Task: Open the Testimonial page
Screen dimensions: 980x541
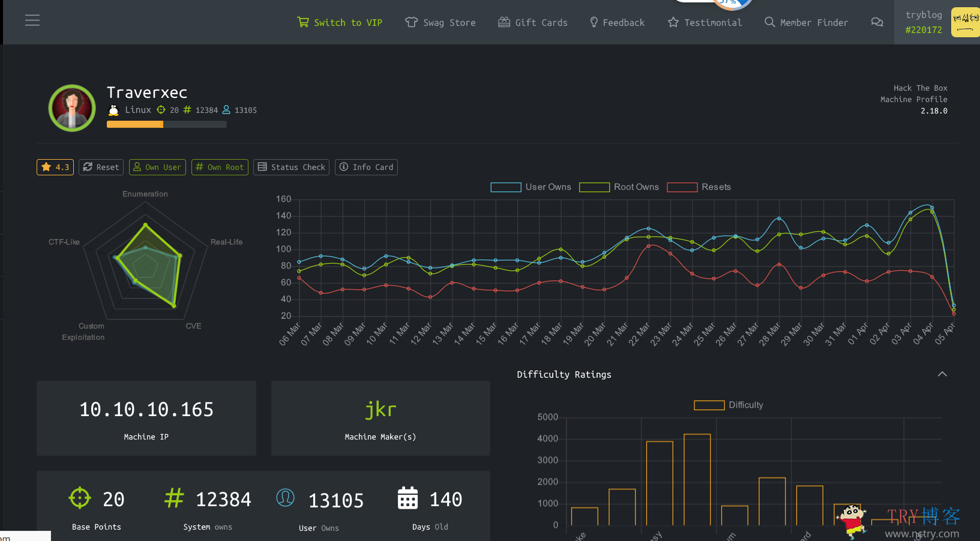Action: 705,22
